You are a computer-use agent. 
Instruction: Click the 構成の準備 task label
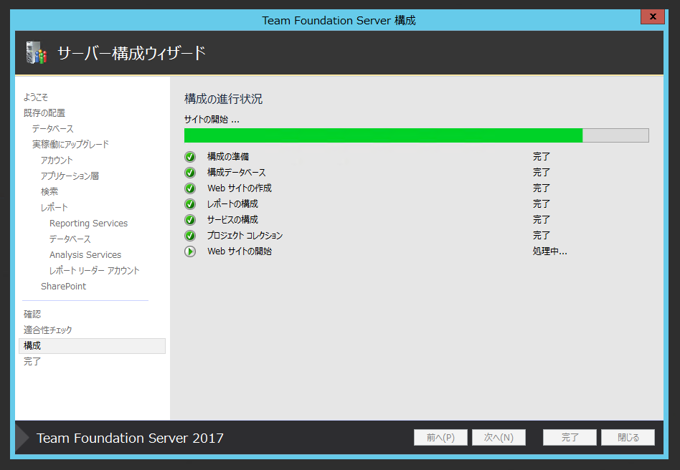(228, 157)
